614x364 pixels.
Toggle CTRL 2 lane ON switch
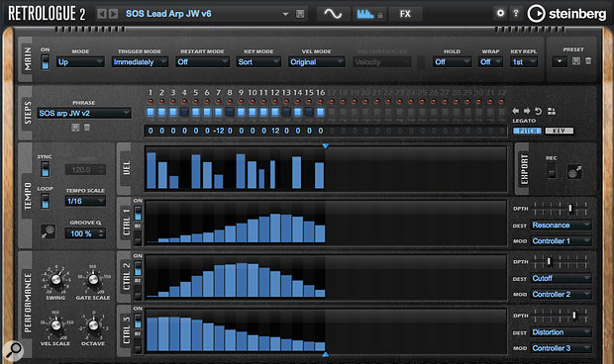click(138, 268)
